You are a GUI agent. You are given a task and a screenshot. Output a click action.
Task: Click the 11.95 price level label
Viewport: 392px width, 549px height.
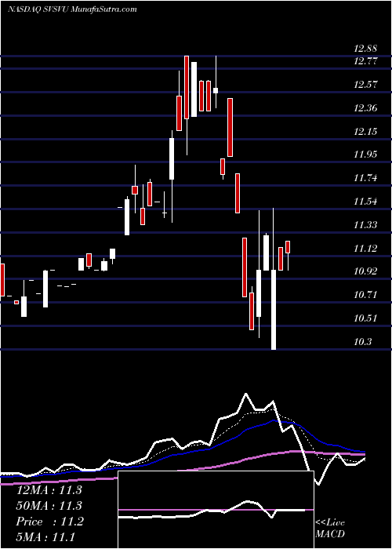[x=366, y=155]
